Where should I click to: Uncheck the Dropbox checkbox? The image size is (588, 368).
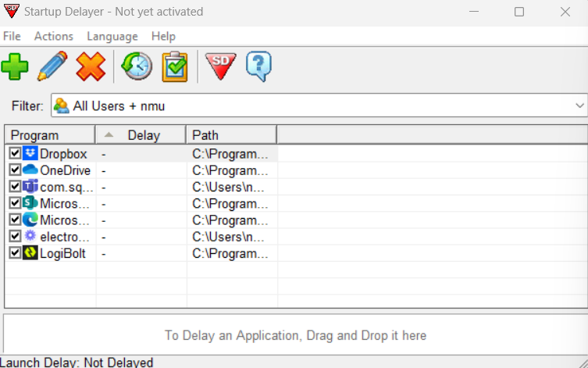[x=15, y=153]
